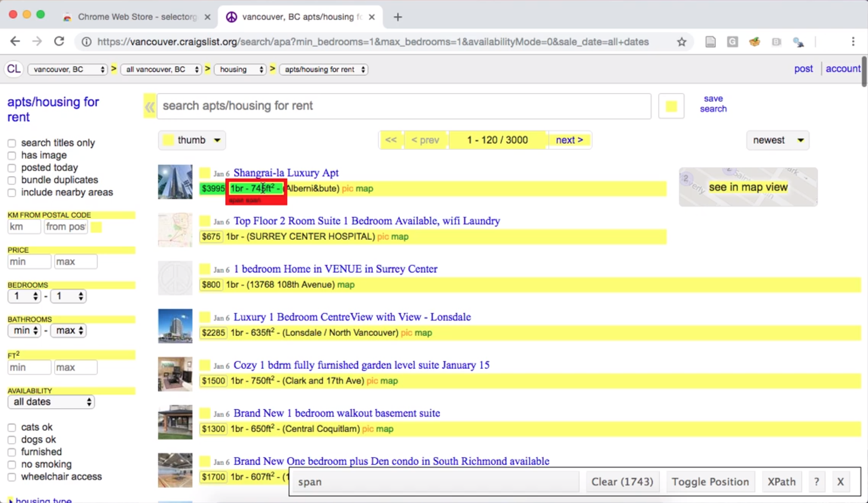Go back using the browser back arrow
868x503 pixels.
tap(15, 42)
